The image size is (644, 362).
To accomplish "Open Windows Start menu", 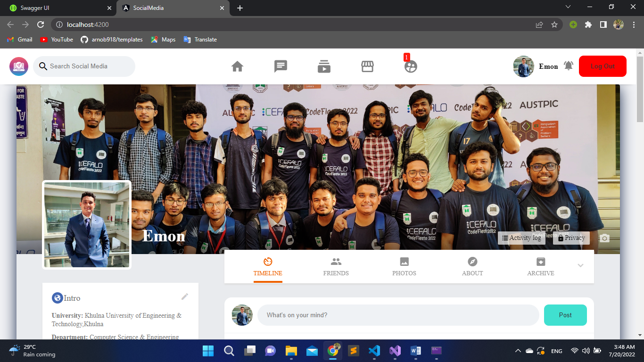I will tap(208, 351).
